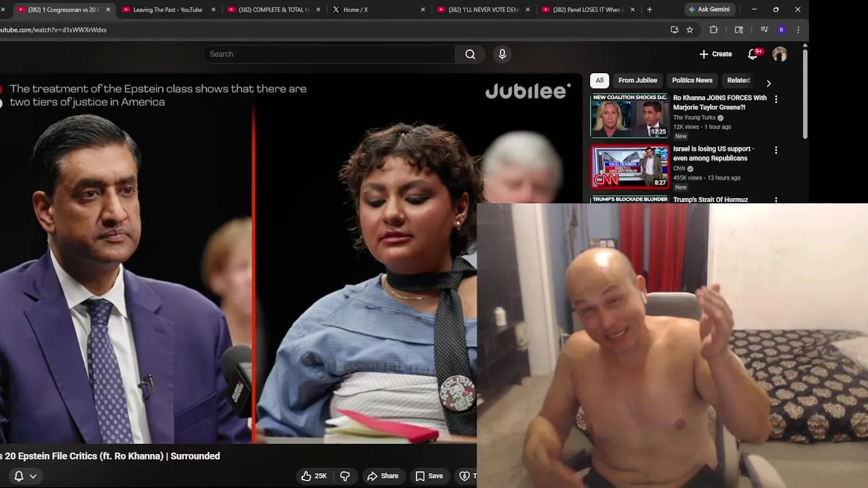Expand filter chips with right arrow
The width and height of the screenshot is (868, 488).
pyautogui.click(x=768, y=83)
